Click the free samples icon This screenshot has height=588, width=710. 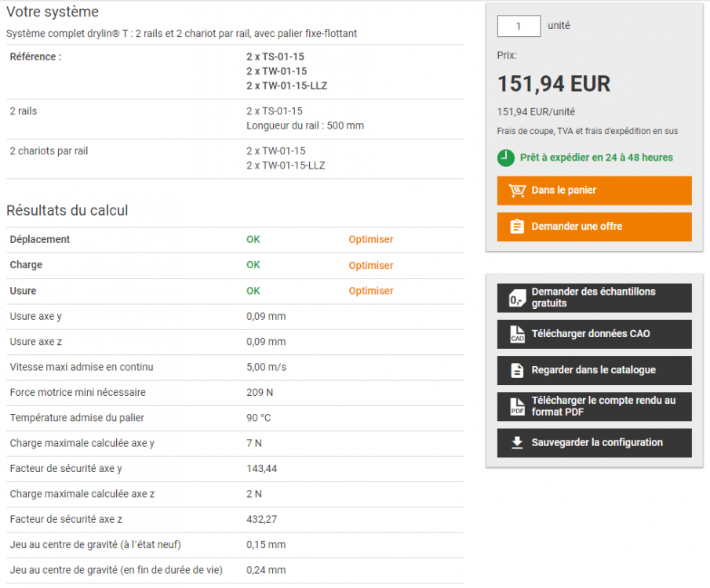pyautogui.click(x=517, y=298)
